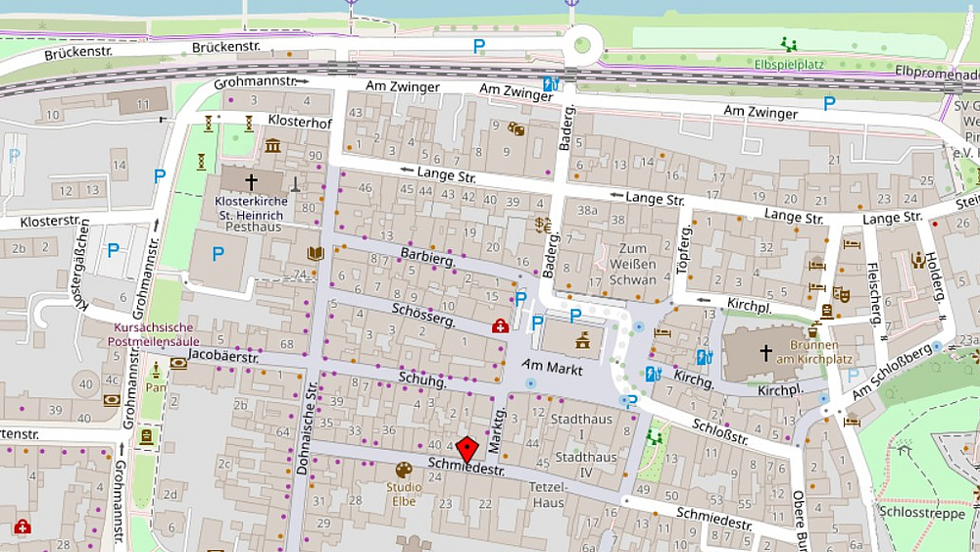980x552 pixels.
Task: Select the cross icon of Klosterkirche St. Heinrich
Action: coord(251,182)
